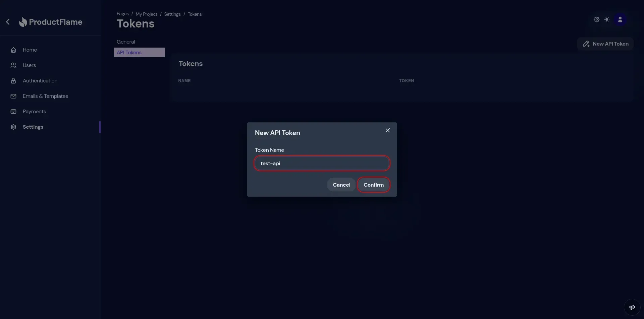Viewport: 644px width, 319px height.
Task: Cancel the New API Token dialog
Action: coord(341,185)
